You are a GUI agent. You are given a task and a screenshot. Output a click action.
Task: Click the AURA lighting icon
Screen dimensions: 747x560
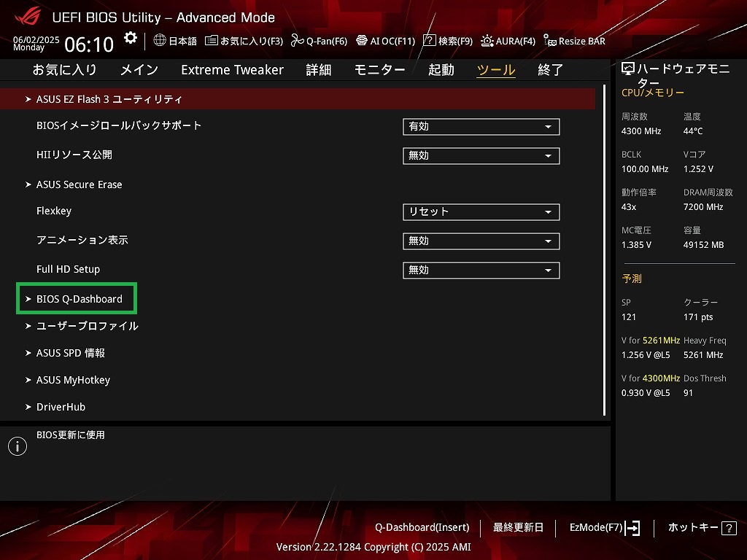(x=487, y=41)
